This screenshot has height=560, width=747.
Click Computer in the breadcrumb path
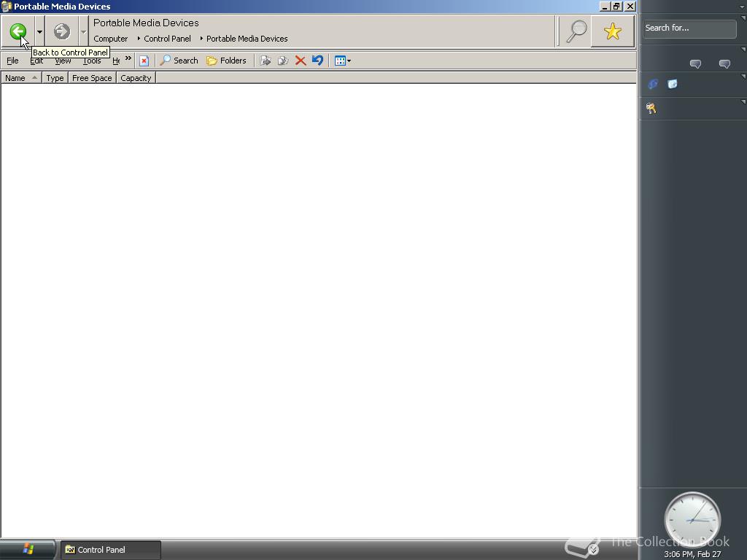click(x=111, y=39)
